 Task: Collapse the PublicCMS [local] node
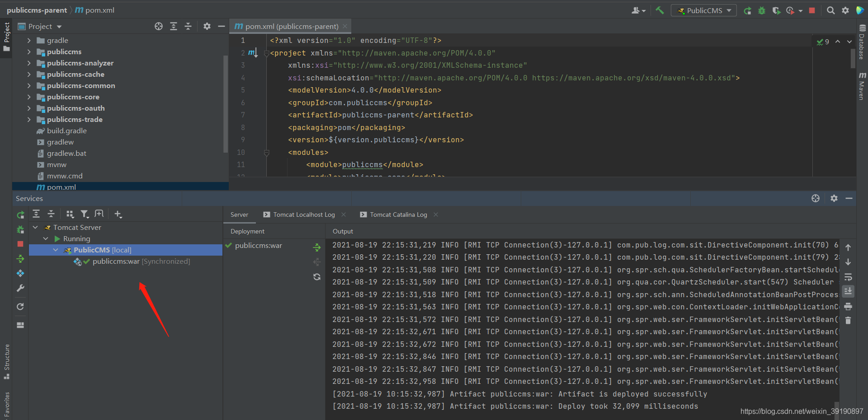click(x=56, y=250)
